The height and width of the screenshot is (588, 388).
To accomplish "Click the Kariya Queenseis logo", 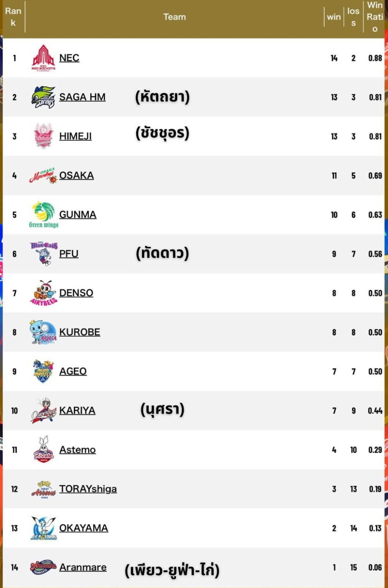I will [x=43, y=411].
